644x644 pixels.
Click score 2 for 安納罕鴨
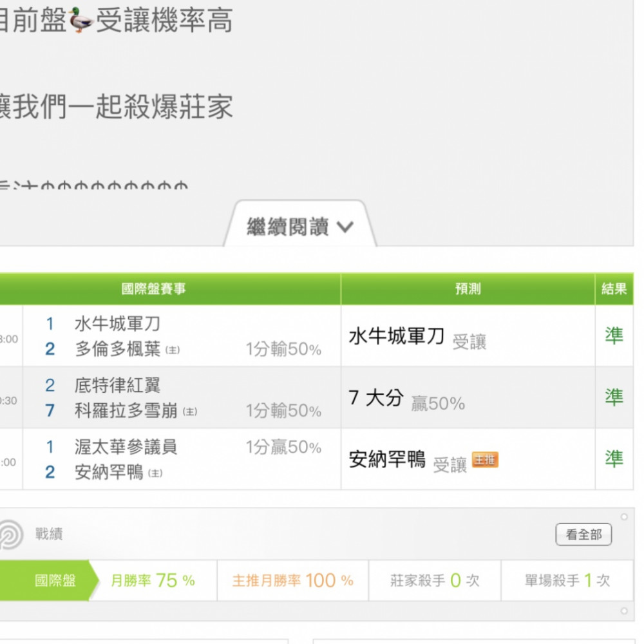pos(50,472)
